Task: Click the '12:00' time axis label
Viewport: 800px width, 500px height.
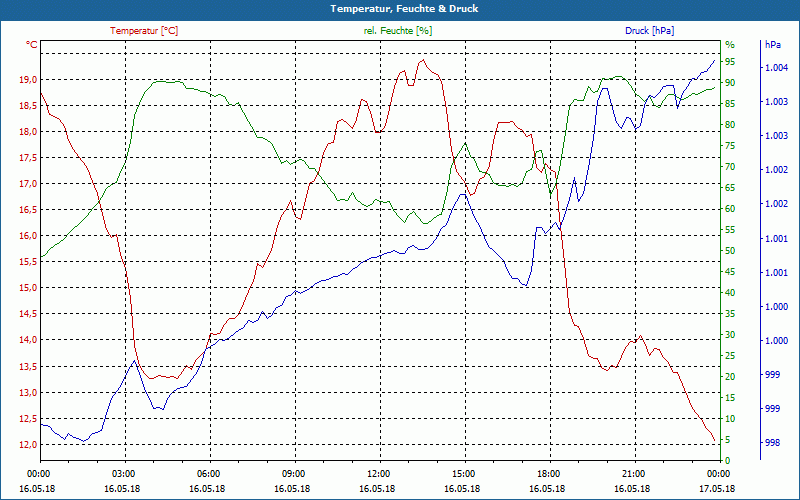Action: 378,473
